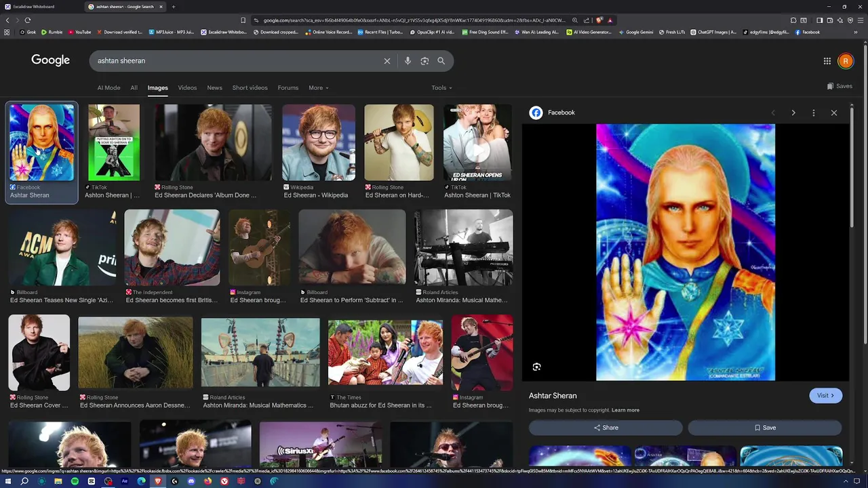Click the Learn more copyright link
Screen dimensions: 868x488
[625, 410]
